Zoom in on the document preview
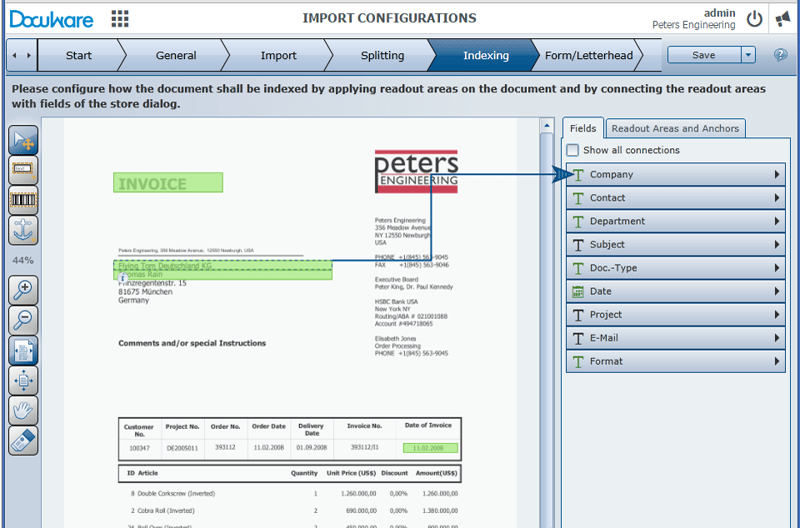Viewport: 800px width, 528px height. (x=23, y=291)
